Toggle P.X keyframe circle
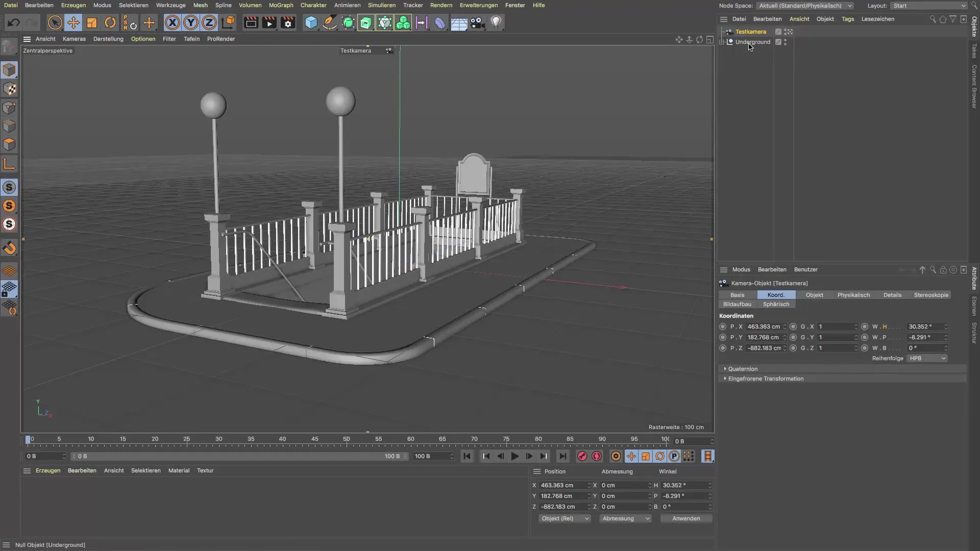This screenshot has height=551, width=980. (722, 327)
